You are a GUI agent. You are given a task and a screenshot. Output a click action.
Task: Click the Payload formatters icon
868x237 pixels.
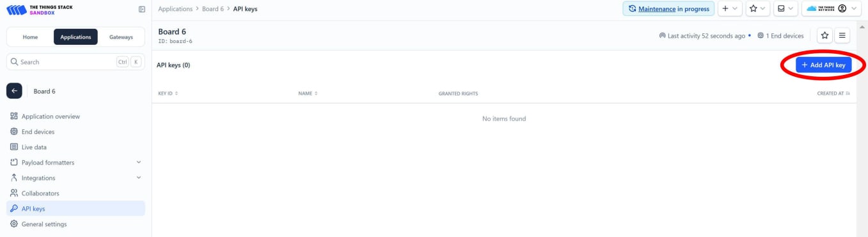coord(14,163)
